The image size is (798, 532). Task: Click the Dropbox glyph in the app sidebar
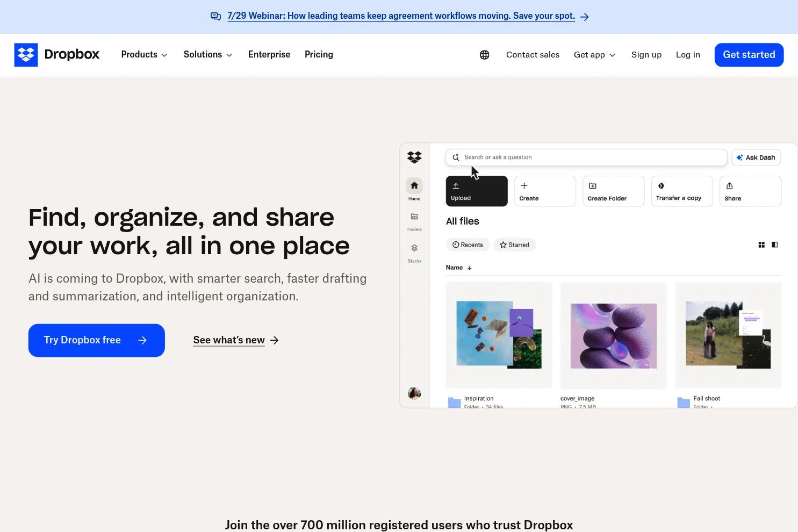click(414, 157)
